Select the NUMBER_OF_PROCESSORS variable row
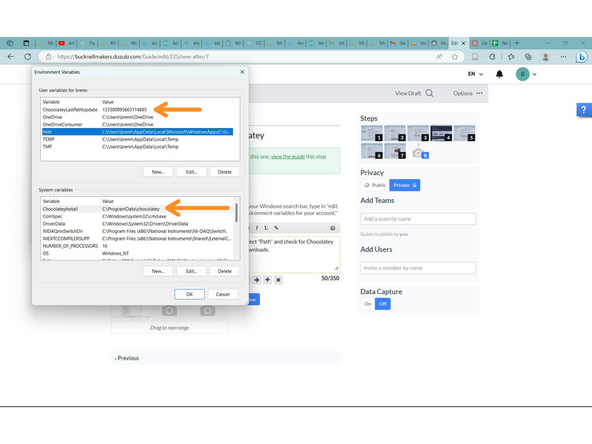The width and height of the screenshot is (592, 444). (137, 246)
